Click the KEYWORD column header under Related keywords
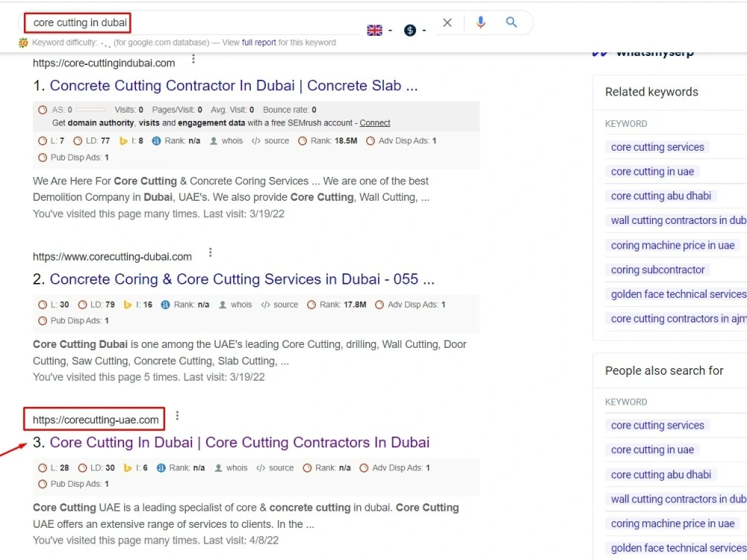The image size is (747, 560). 626,124
